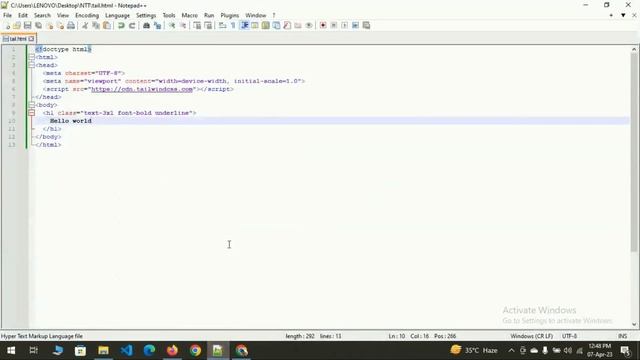This screenshot has height=360, width=640.
Task: Click the Cut scissors icon
Action: pos(85,25)
